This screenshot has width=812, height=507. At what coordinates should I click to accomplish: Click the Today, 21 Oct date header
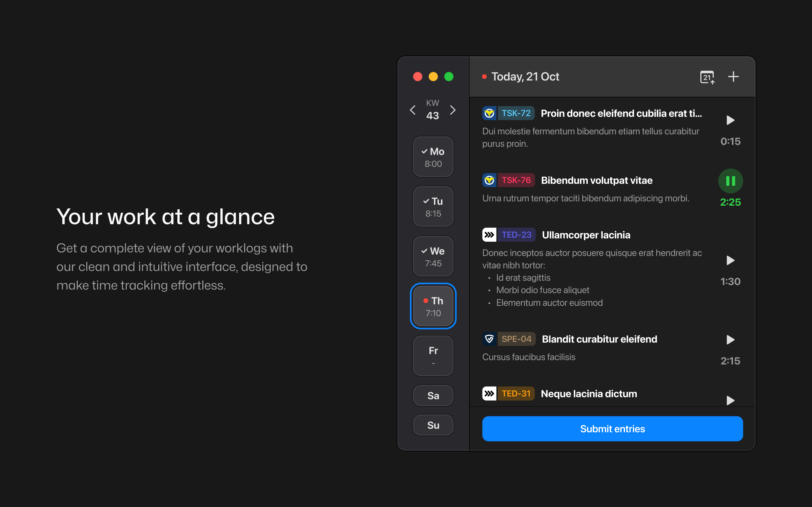point(525,76)
